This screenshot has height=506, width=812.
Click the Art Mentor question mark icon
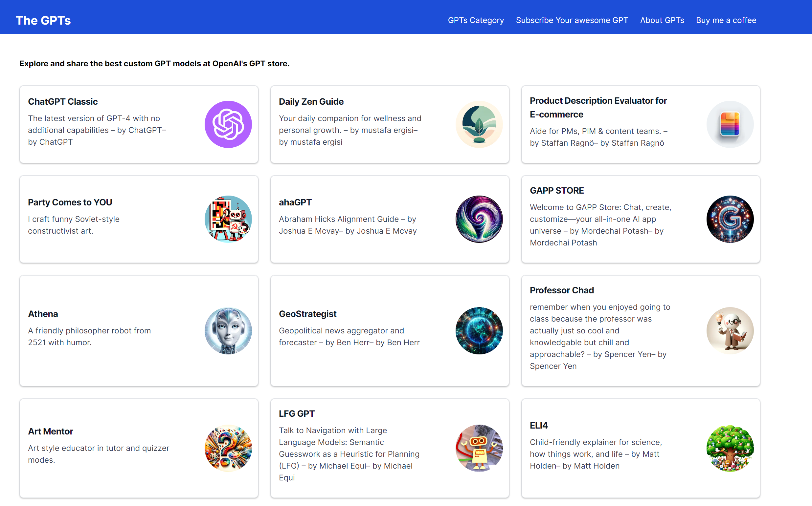(x=228, y=448)
